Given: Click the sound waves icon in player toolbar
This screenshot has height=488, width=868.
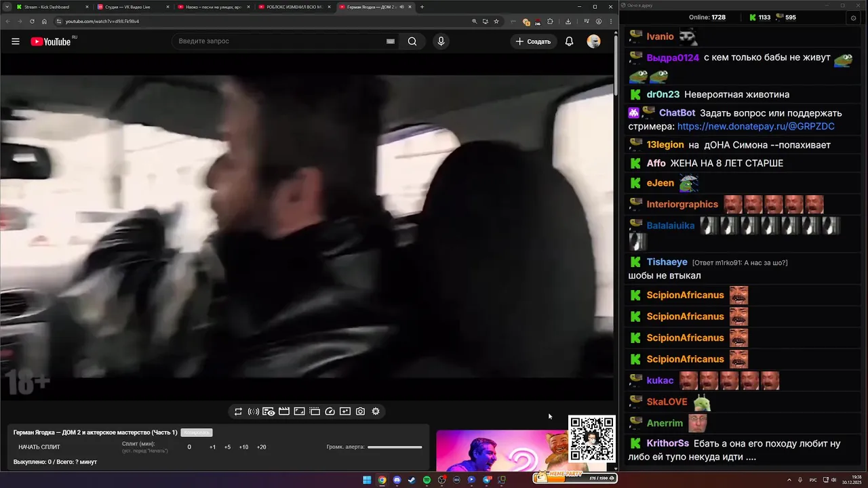Looking at the screenshot, I should [254, 411].
